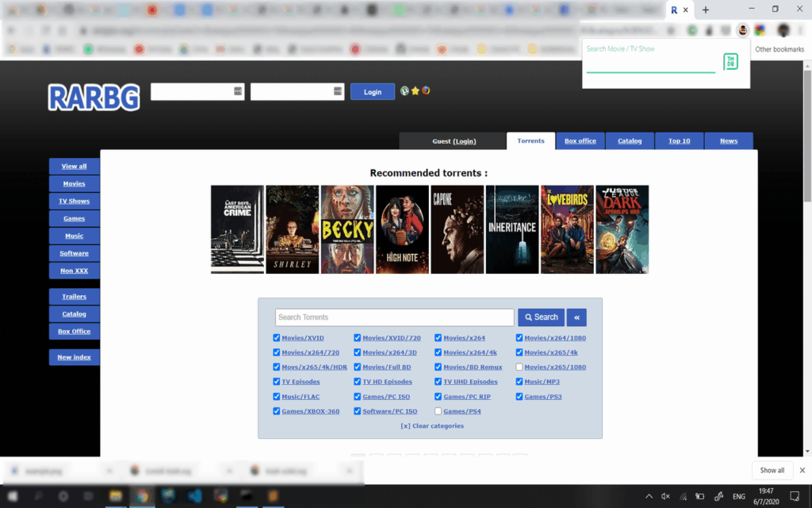This screenshot has height=508, width=812.
Task: Click the muted volume tray icon
Action: (665, 496)
